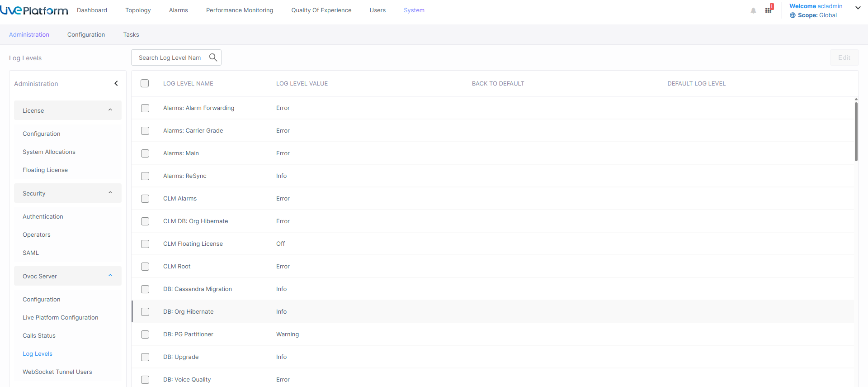This screenshot has height=387, width=868.
Task: Click the notification bell icon
Action: (x=753, y=11)
